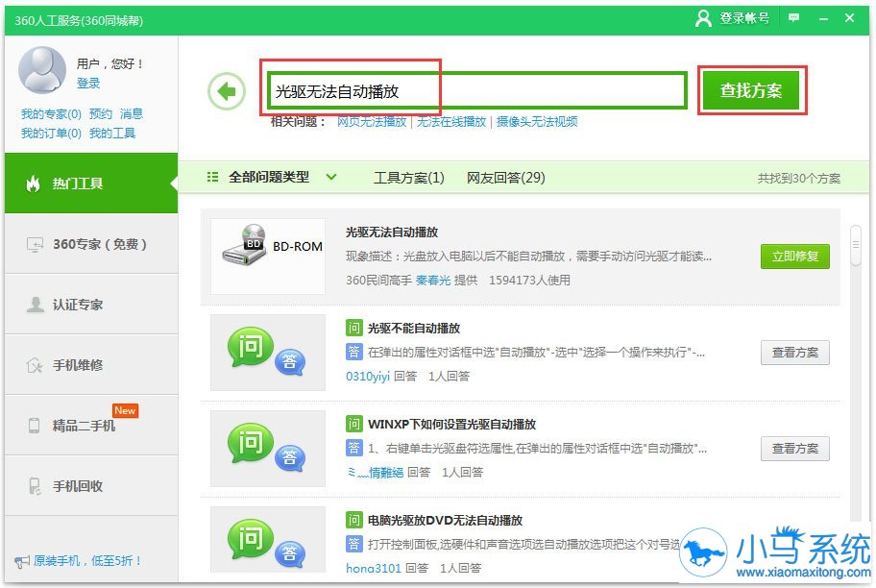Viewport: 876px width, 588px height.
Task: Click the 查找方案 search button
Action: [751, 90]
